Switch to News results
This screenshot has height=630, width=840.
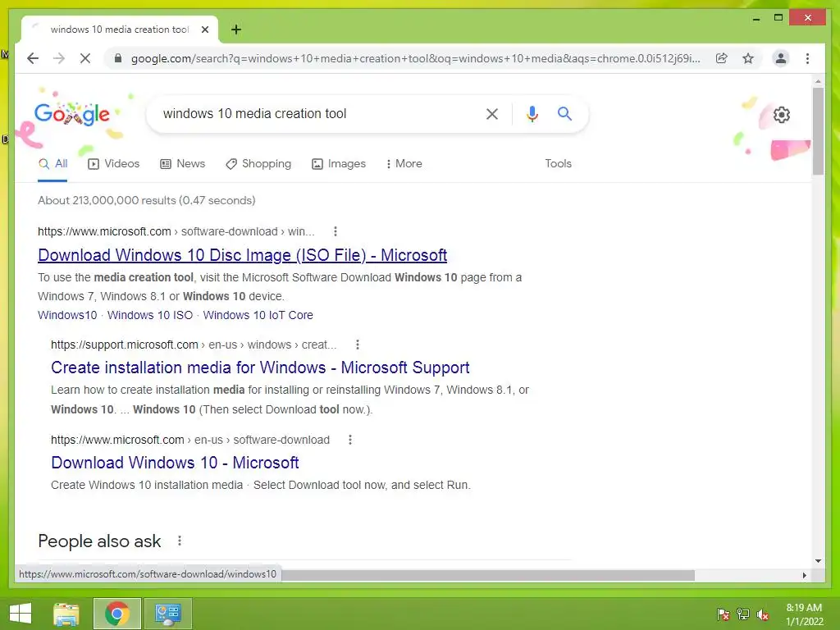[183, 164]
